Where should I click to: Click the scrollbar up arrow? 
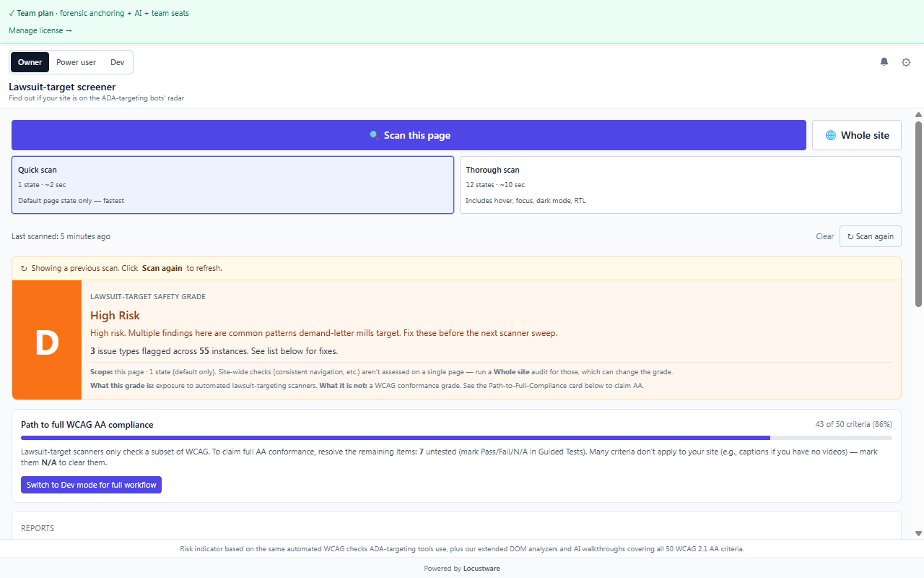(919, 115)
